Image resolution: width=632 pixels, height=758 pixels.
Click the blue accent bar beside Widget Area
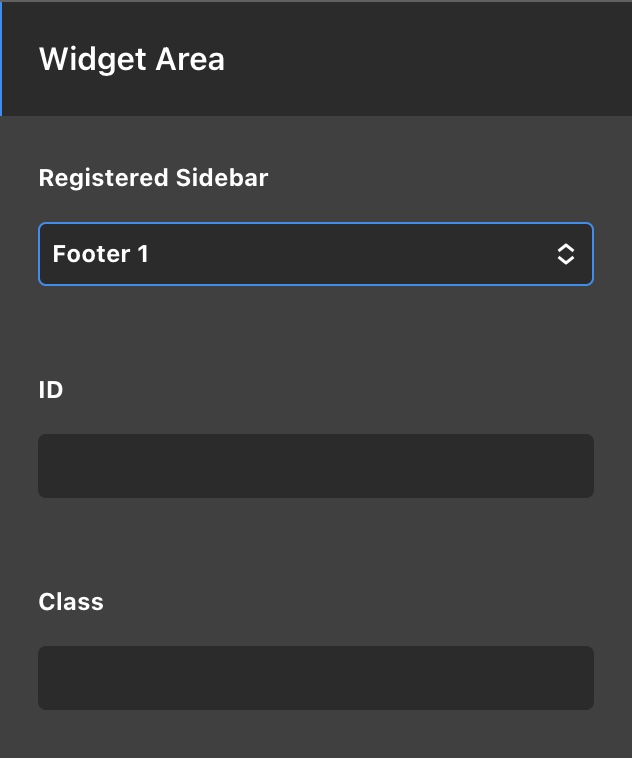coord(1,59)
